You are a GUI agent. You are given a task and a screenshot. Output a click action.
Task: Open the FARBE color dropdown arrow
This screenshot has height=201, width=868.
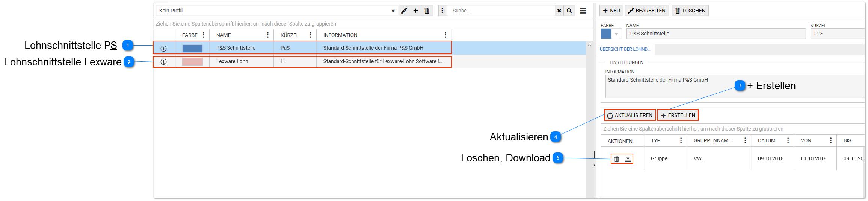pos(616,34)
